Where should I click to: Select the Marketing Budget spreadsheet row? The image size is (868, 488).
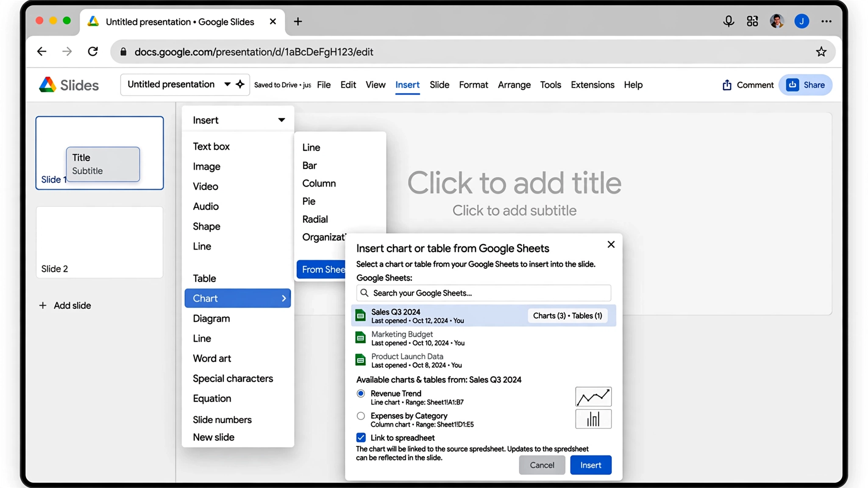click(x=484, y=338)
